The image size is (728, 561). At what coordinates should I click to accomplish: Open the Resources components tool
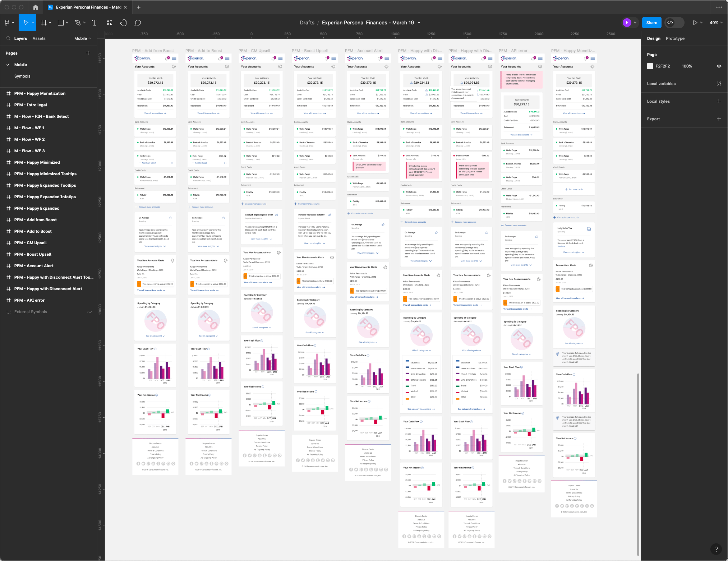coord(109,23)
